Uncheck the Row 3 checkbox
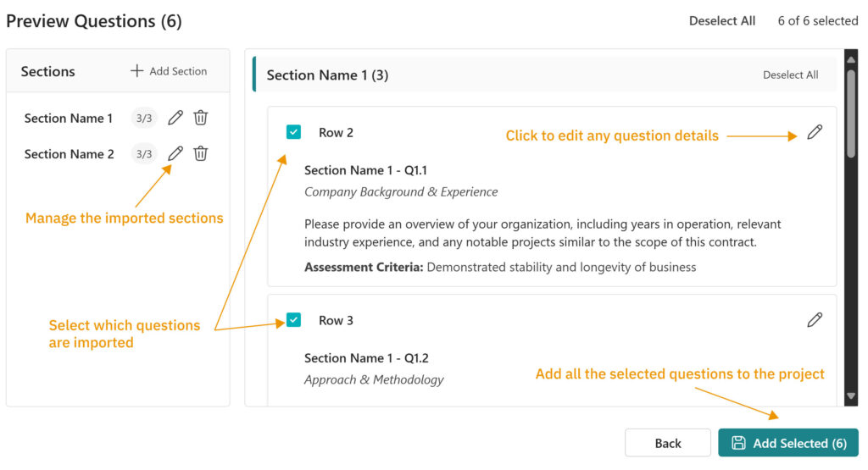The width and height of the screenshot is (868, 470). 293,320
